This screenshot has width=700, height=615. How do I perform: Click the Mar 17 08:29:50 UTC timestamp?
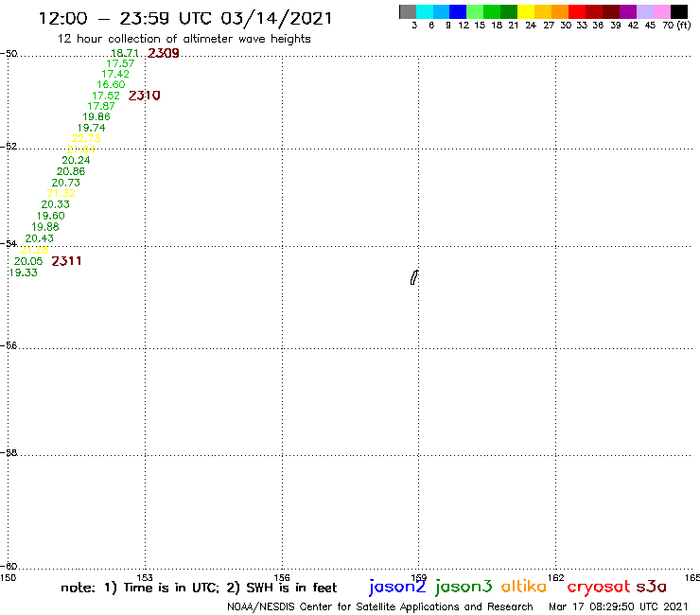click(619, 606)
